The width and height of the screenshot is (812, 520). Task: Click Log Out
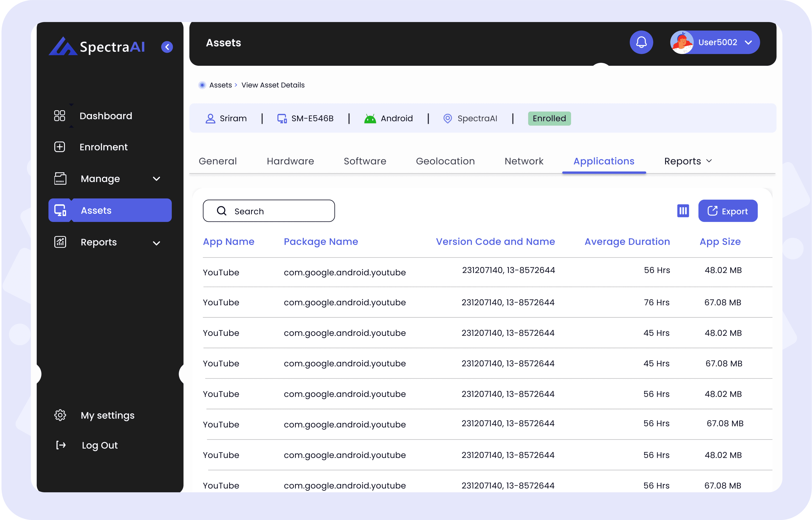coord(100,445)
